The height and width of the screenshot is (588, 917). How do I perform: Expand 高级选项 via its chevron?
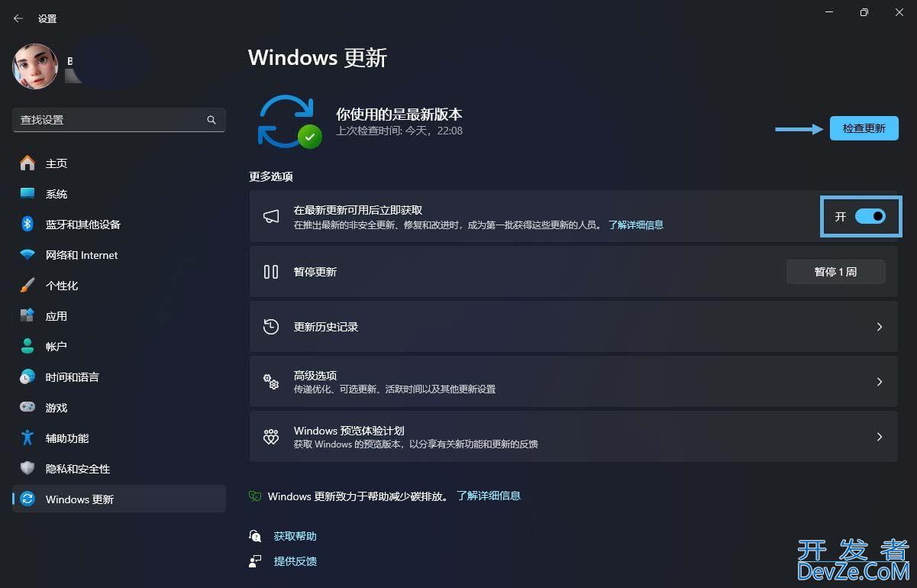click(x=880, y=382)
